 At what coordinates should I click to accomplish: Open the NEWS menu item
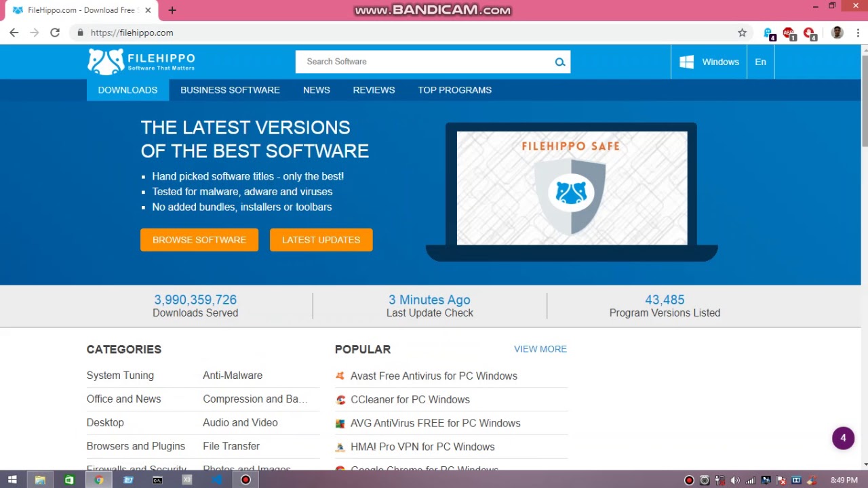(x=317, y=89)
